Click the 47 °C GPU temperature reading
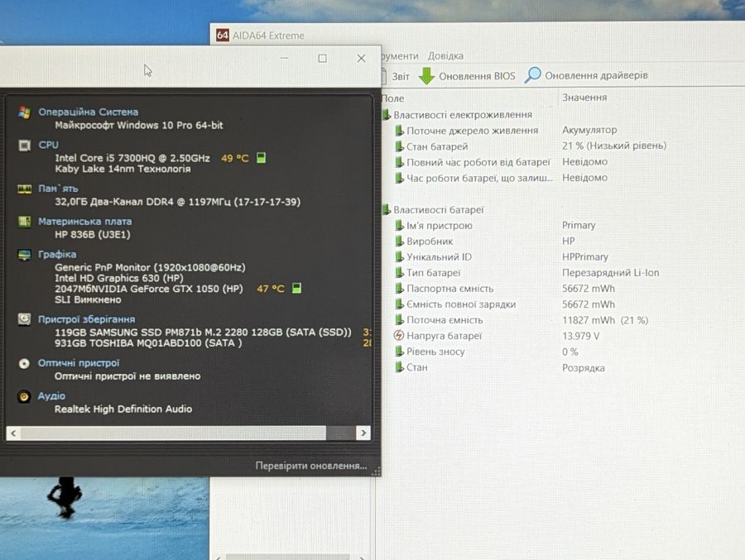Screen dimensions: 745x560 (271, 289)
